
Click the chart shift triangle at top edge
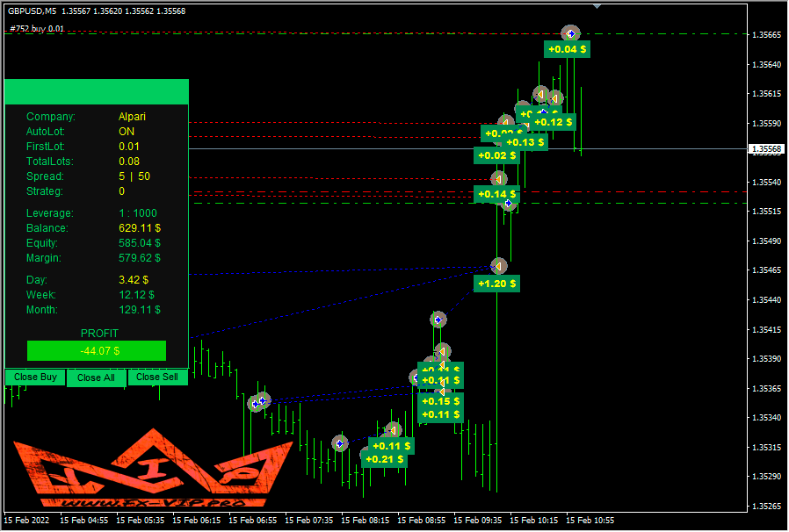click(597, 6)
